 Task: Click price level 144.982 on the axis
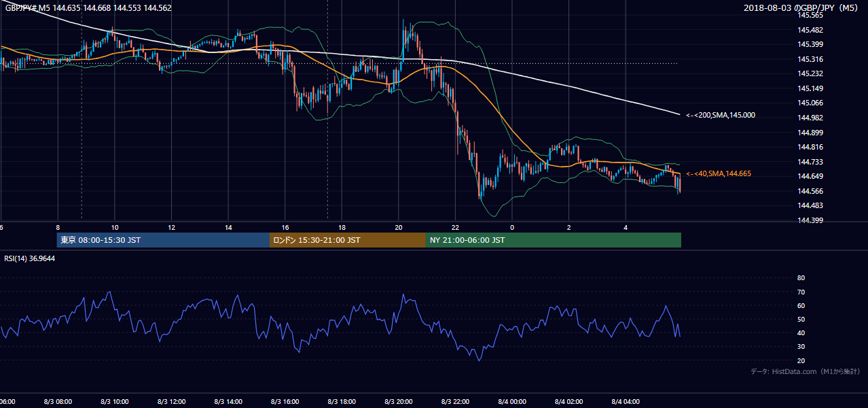click(810, 118)
